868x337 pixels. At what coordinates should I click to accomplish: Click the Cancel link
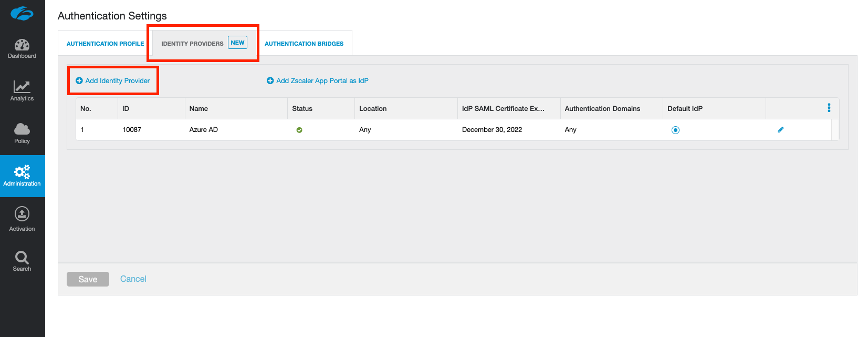click(x=133, y=279)
